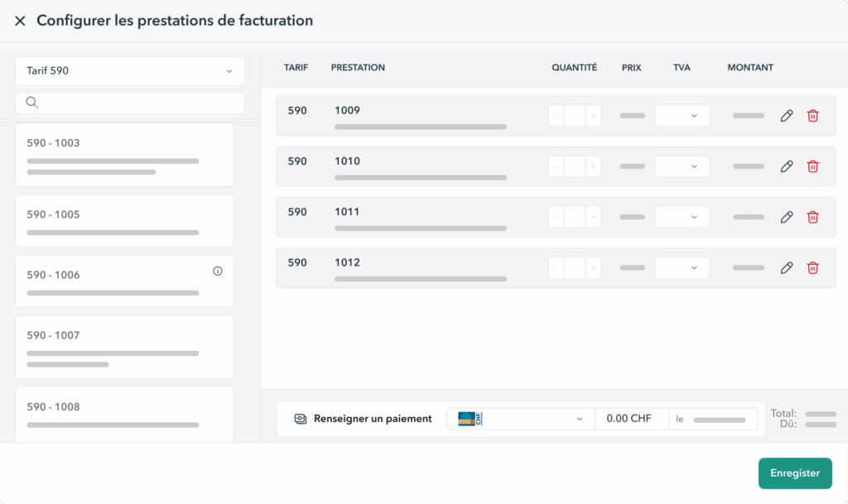The height and width of the screenshot is (504, 848).
Task: Click the prestation search field
Action: click(130, 103)
